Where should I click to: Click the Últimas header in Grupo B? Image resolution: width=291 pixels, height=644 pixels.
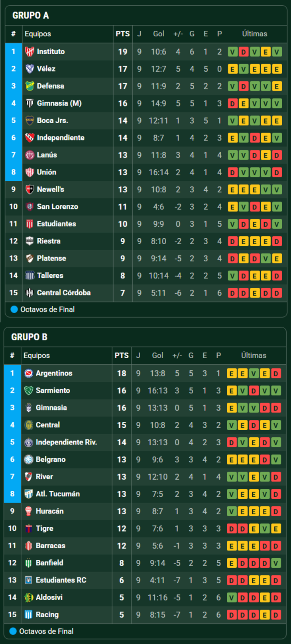point(254,356)
